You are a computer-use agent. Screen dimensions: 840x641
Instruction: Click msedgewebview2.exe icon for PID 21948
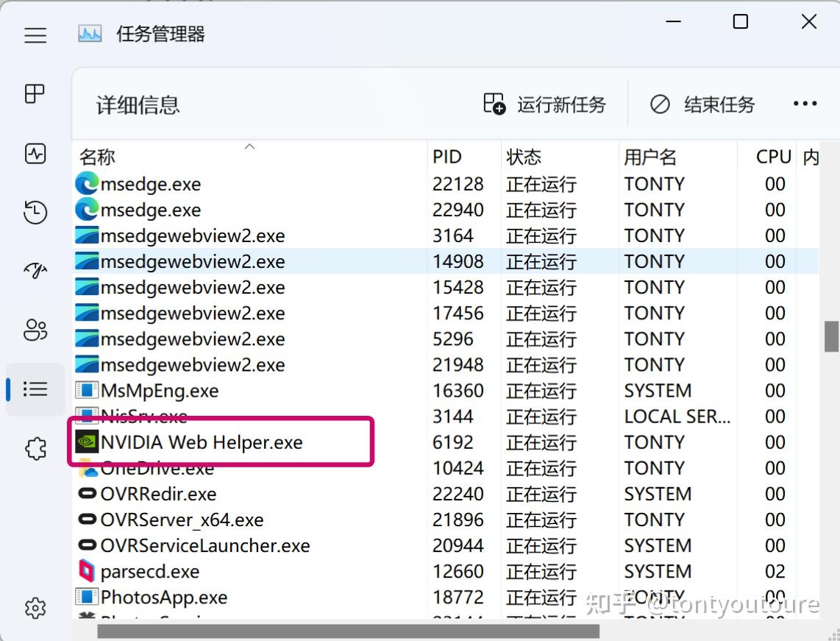point(87,364)
